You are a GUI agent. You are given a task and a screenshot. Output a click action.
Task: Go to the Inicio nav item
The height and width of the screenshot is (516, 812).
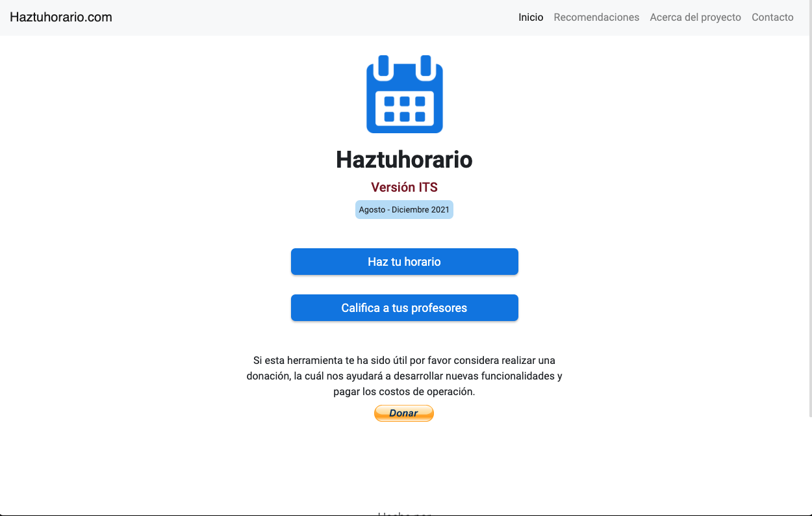[531, 18]
